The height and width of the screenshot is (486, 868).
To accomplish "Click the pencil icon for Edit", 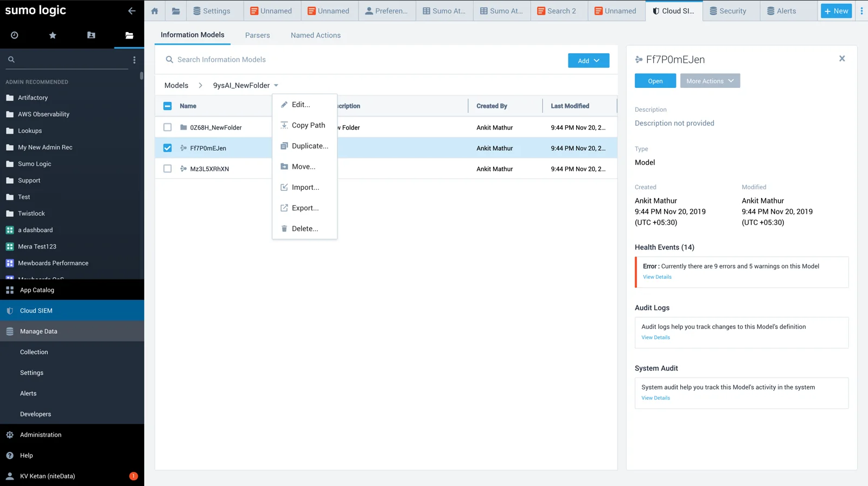I will (x=284, y=105).
